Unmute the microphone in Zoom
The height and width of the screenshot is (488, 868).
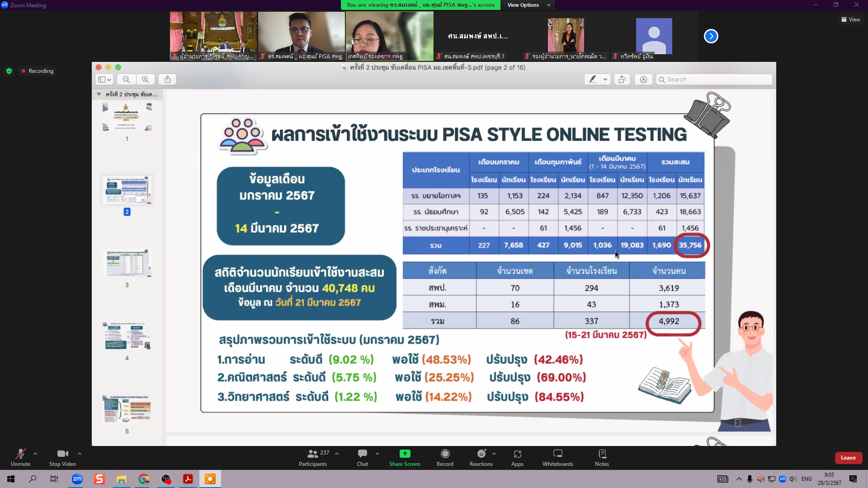coord(20,457)
